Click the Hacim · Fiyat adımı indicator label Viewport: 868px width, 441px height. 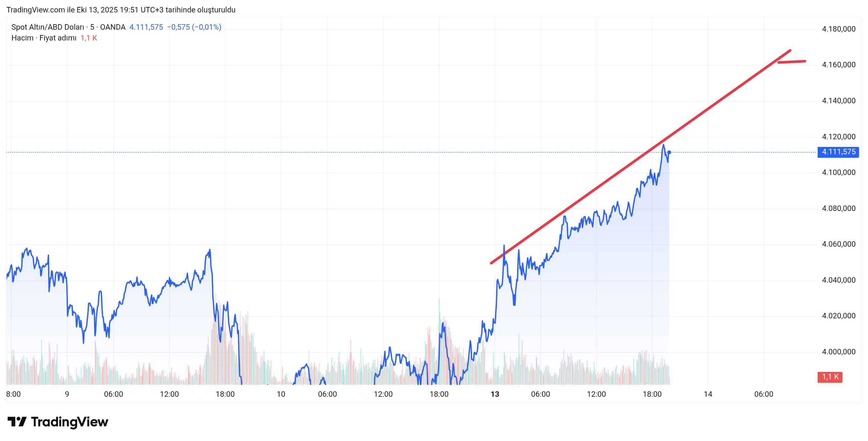[x=44, y=38]
